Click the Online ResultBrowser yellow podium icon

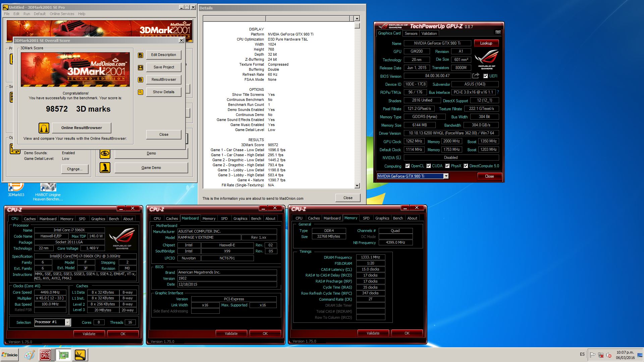click(x=44, y=128)
